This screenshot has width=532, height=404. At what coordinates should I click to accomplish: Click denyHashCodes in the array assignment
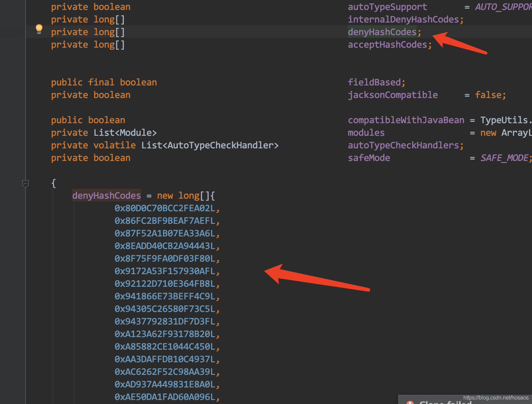(106, 196)
